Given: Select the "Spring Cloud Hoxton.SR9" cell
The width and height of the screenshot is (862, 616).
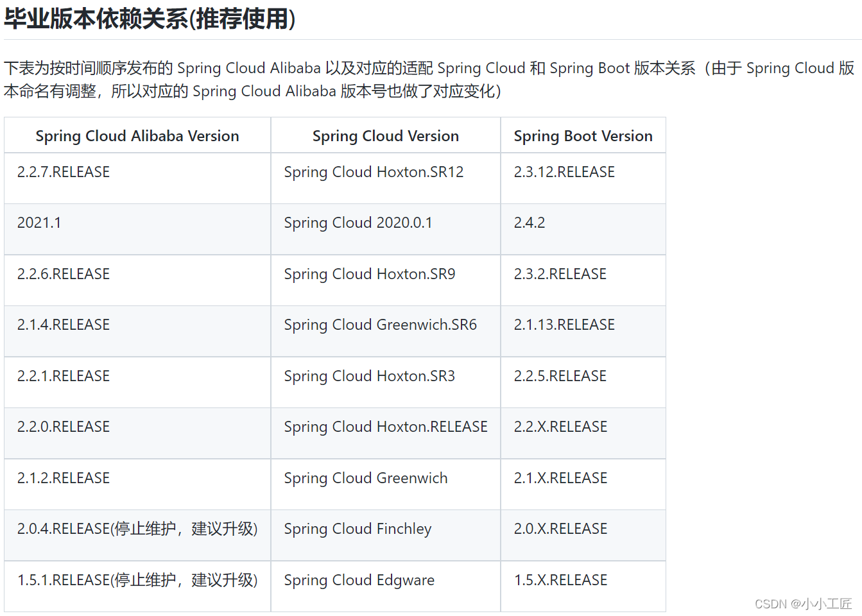Looking at the screenshot, I should pos(386,280).
